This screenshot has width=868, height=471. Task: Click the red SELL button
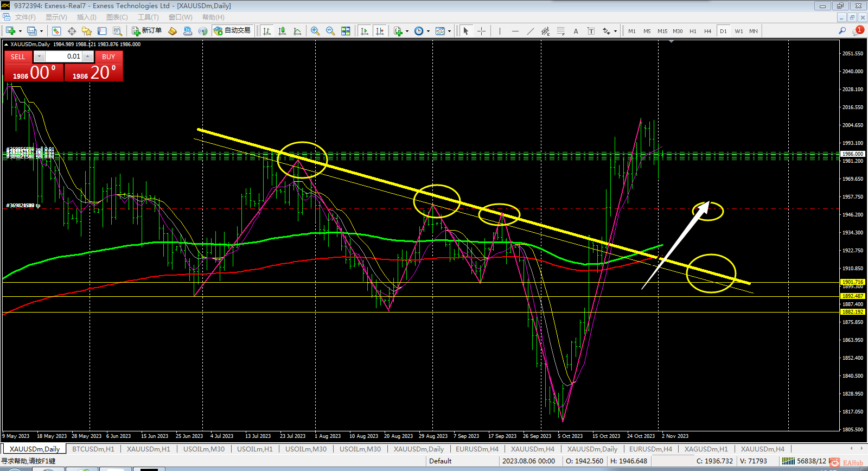coord(18,56)
